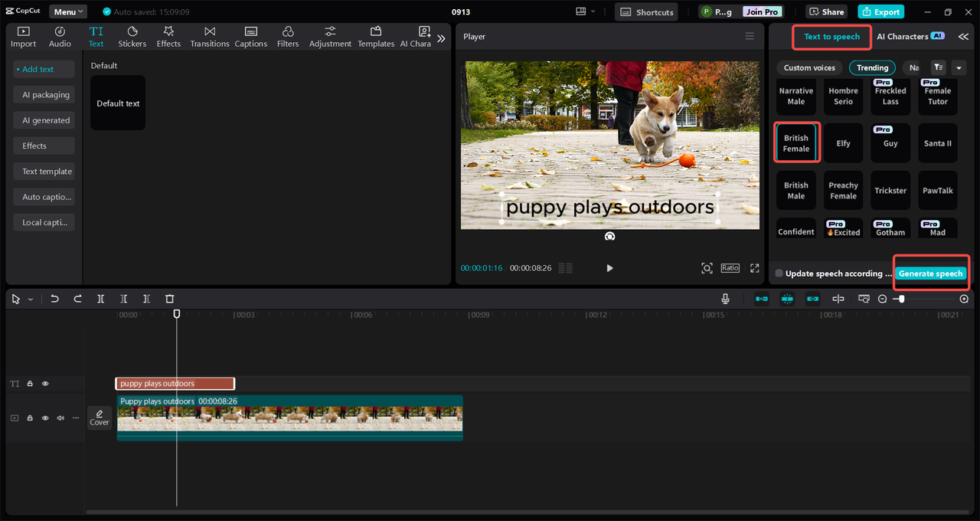Click the voice filter sort icon
This screenshot has width=980, height=521.
tap(938, 67)
